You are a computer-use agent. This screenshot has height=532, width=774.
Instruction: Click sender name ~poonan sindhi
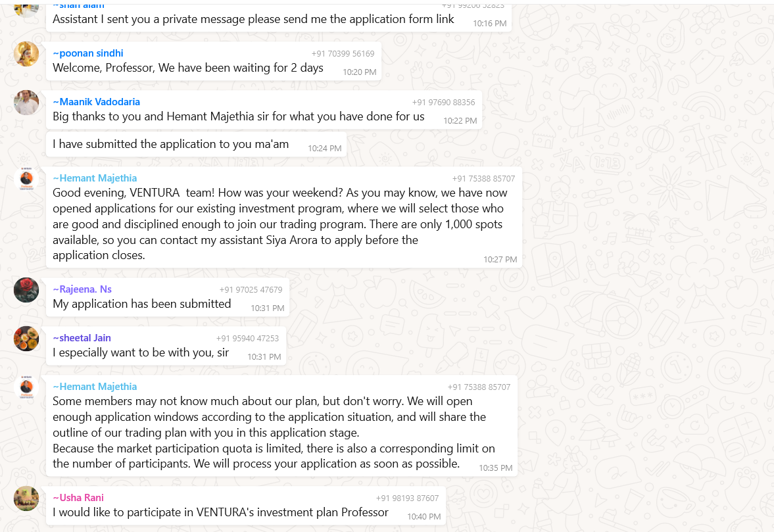(88, 53)
